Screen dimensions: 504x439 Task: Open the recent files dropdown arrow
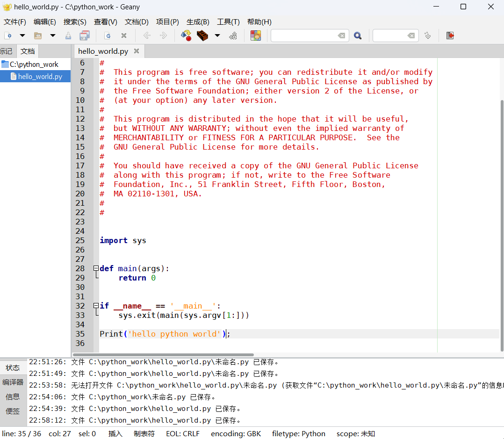pos(53,36)
